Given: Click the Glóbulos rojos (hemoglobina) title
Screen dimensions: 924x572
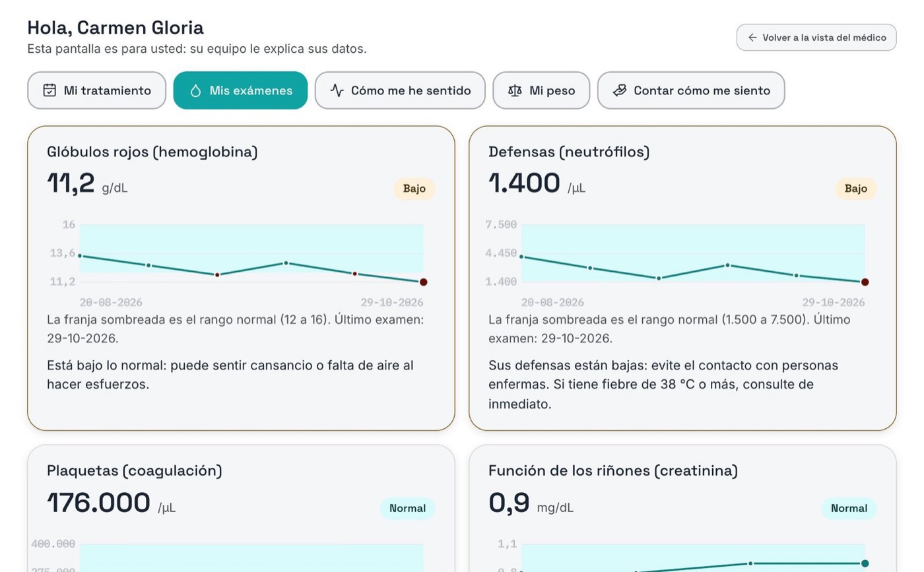Looking at the screenshot, I should tap(152, 152).
